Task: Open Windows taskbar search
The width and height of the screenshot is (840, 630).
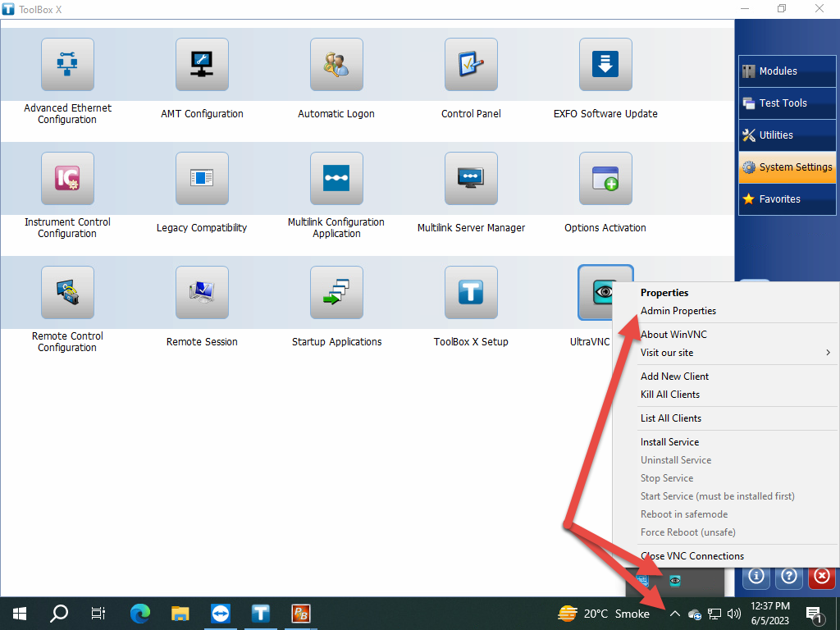Action: (59, 614)
